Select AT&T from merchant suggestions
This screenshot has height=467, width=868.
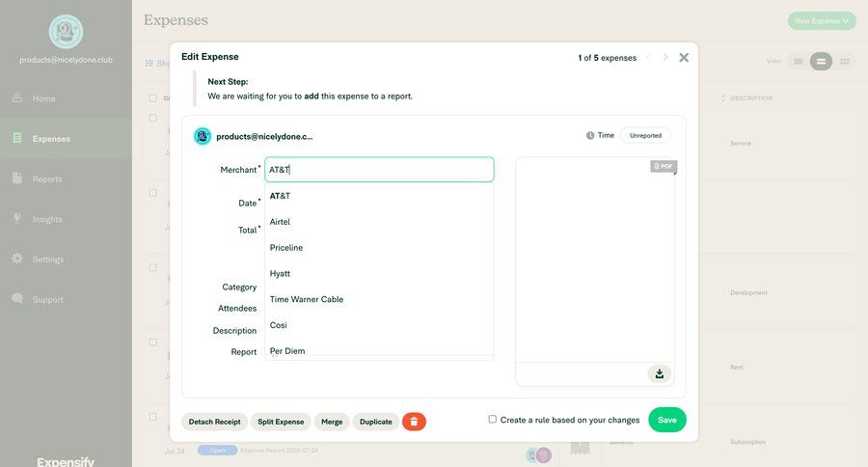pyautogui.click(x=379, y=196)
